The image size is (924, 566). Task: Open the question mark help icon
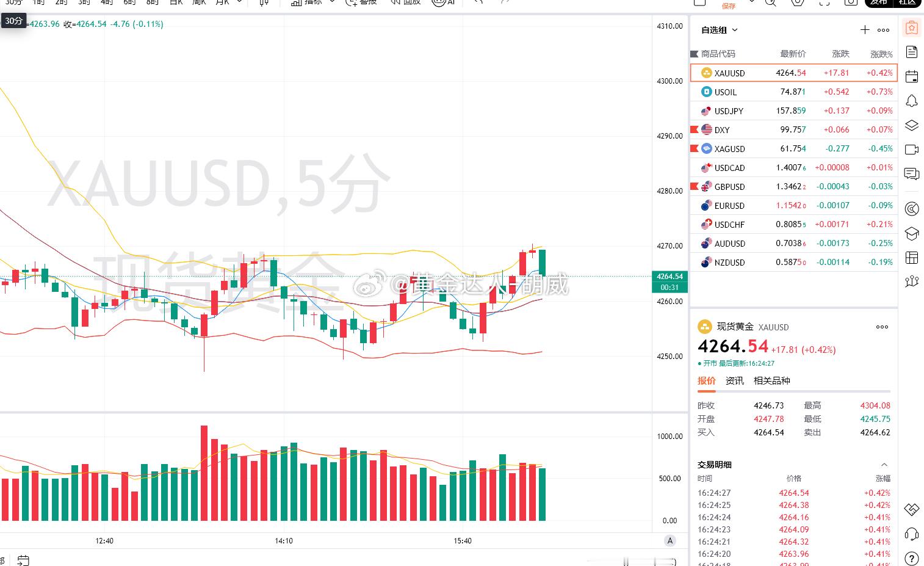[x=912, y=558]
